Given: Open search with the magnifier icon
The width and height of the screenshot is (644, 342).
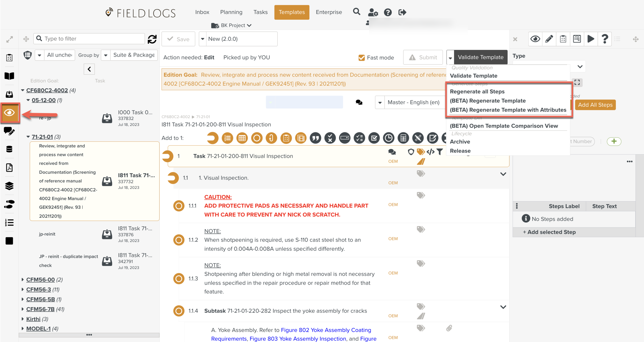Looking at the screenshot, I should coord(357,12).
